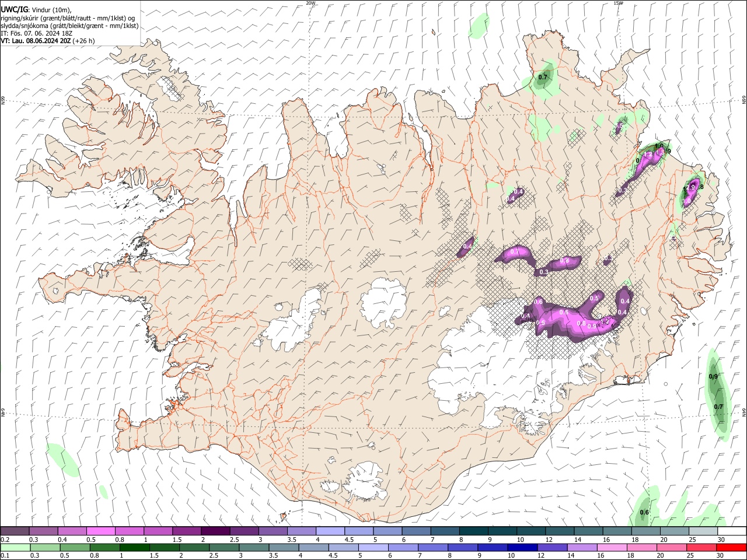Click the 'slydda/snjókoma' legend description line

69,26
